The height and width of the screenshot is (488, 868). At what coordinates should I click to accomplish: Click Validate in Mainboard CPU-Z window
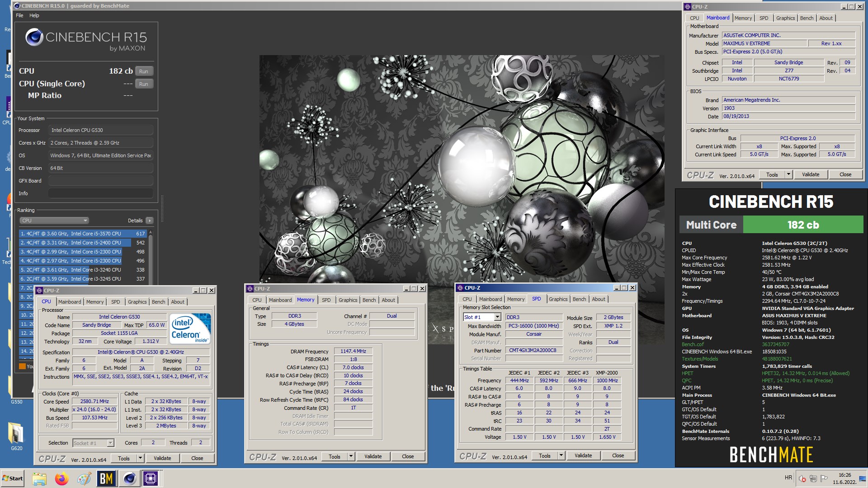tap(811, 174)
